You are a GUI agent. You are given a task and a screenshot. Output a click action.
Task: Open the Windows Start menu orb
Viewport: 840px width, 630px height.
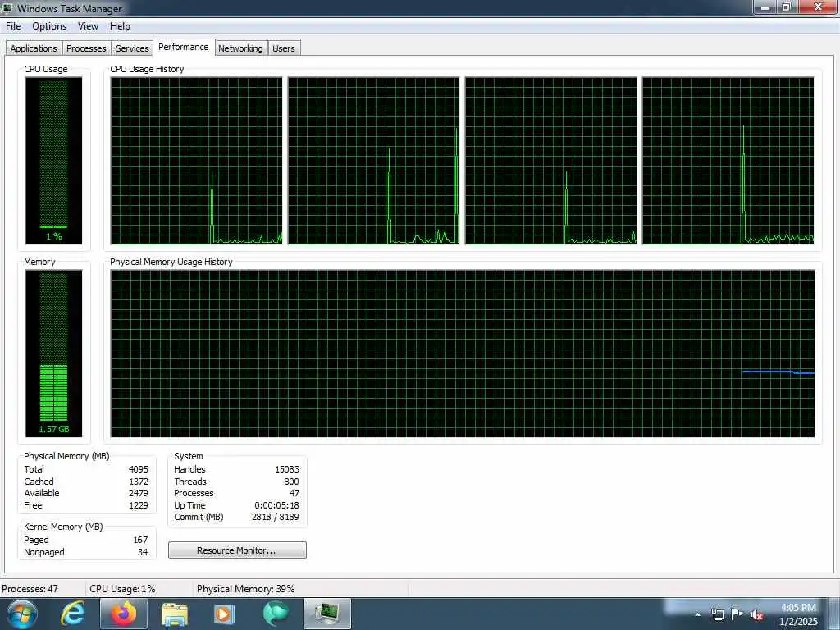(x=21, y=614)
